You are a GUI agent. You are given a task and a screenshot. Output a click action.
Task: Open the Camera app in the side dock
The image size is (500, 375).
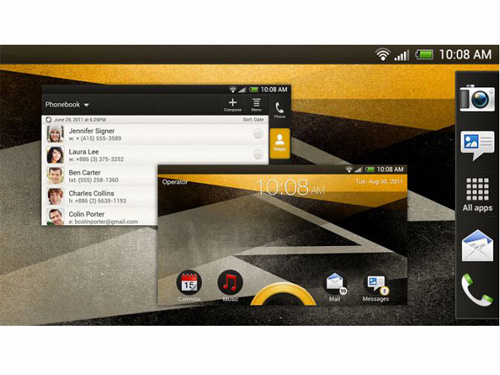pyautogui.click(x=477, y=98)
